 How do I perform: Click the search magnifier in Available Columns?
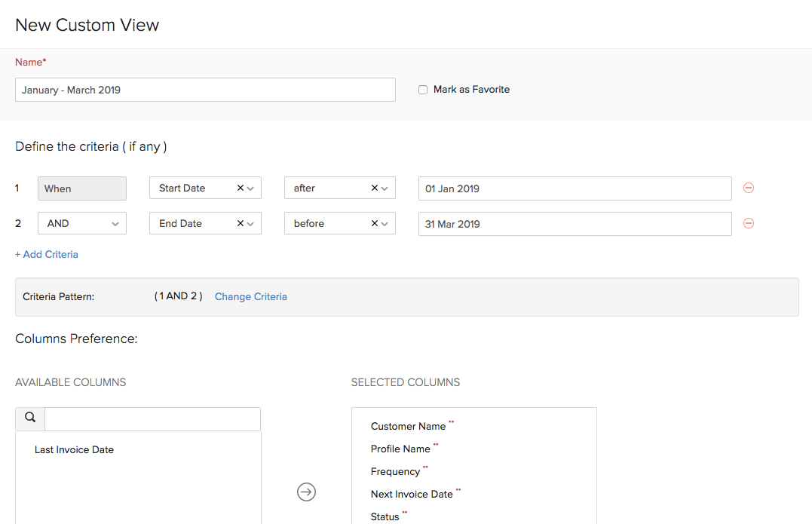pos(29,417)
